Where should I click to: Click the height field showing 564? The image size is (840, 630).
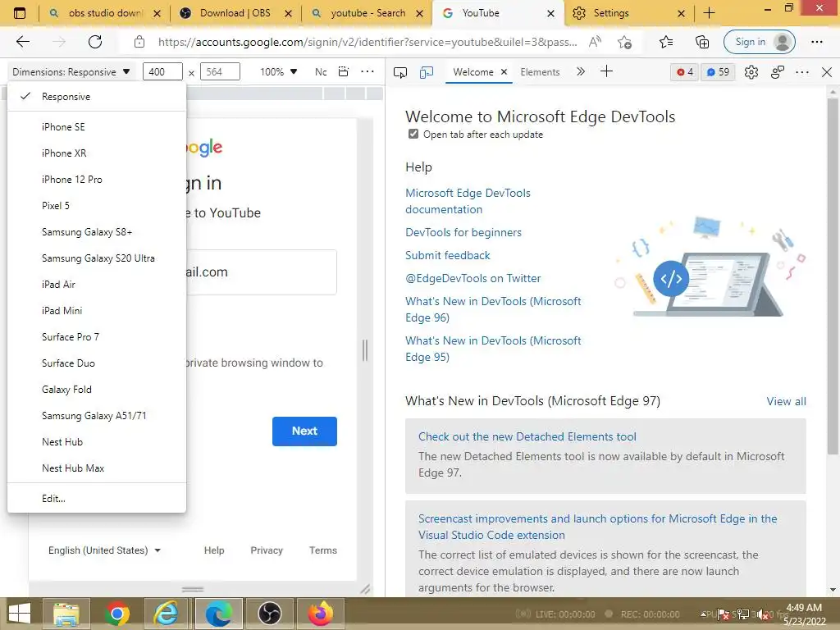point(220,72)
